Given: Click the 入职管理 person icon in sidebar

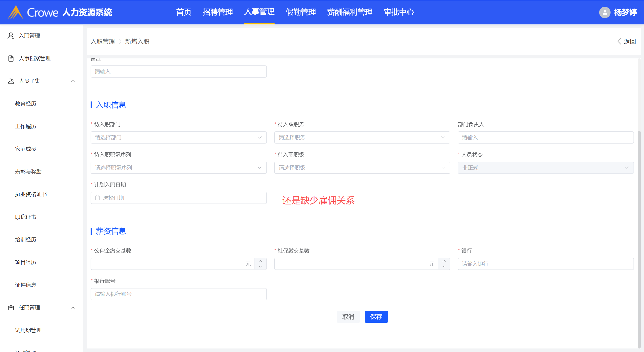Looking at the screenshot, I should 11,36.
